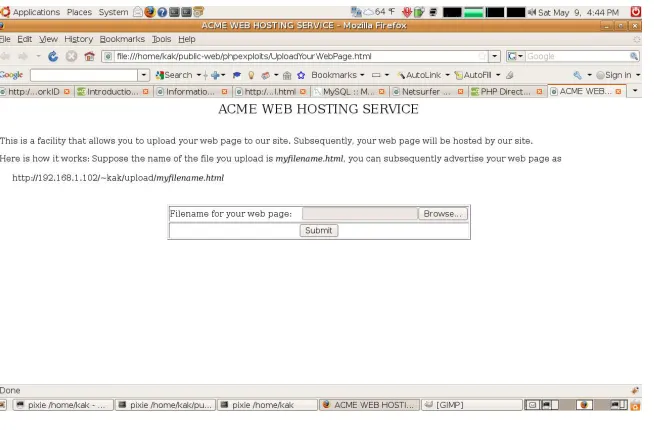The height and width of the screenshot is (430, 654).
Task: Click the red power shutdown icon
Action: (x=636, y=12)
